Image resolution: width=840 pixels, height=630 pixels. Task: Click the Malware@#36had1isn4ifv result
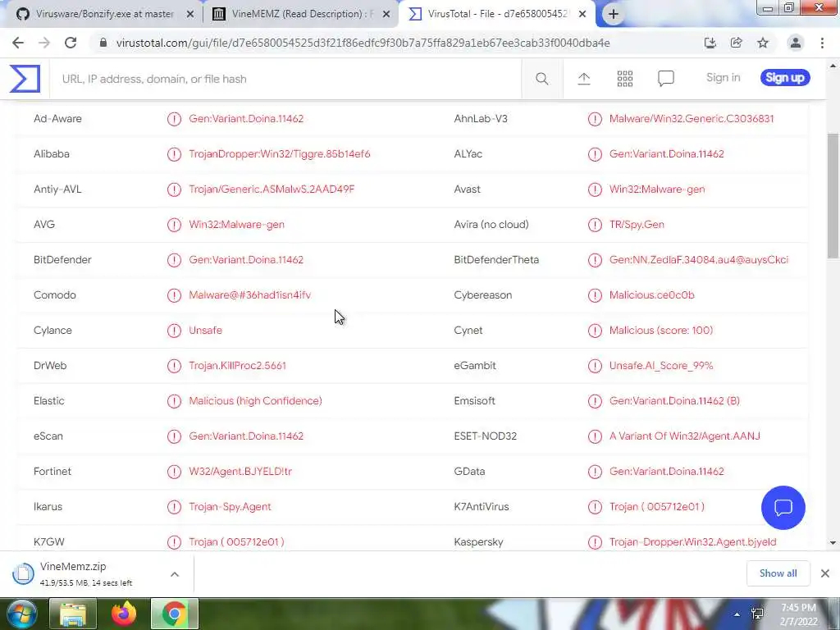249,295
